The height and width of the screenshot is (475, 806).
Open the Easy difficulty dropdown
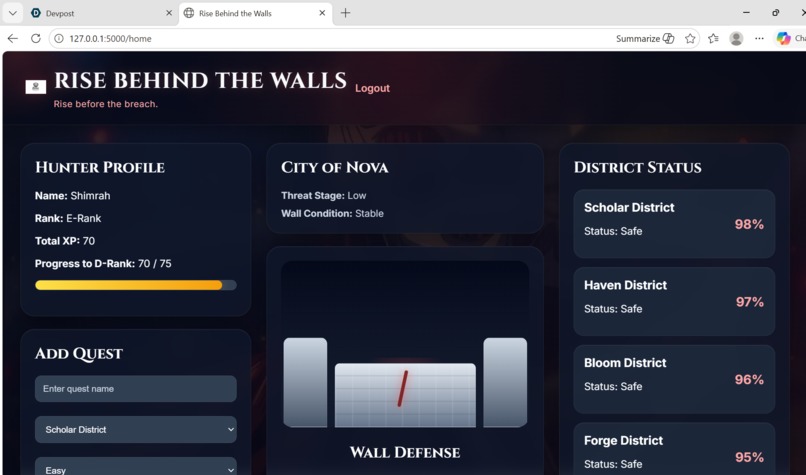136,466
